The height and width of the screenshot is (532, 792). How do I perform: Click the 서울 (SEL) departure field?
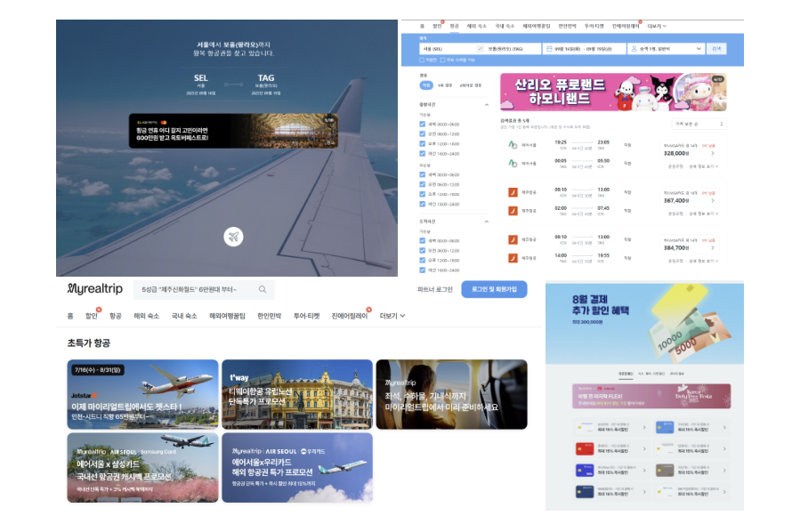tap(448, 49)
